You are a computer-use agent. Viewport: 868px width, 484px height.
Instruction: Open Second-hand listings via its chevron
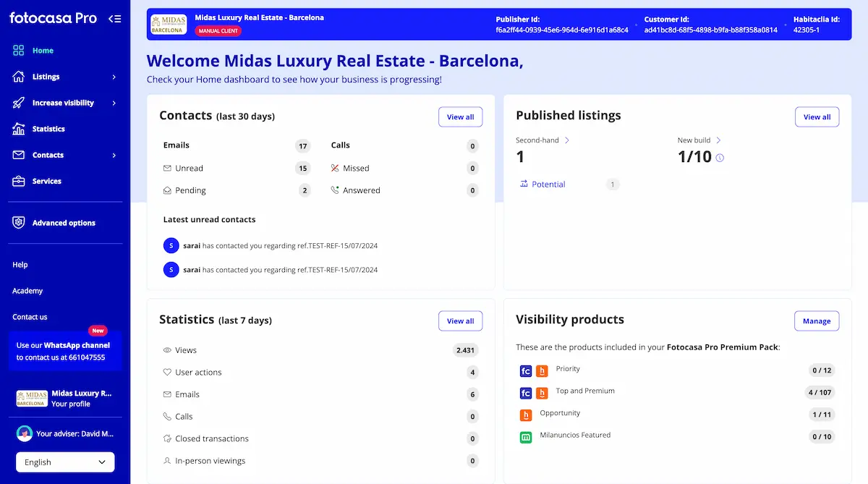(567, 140)
